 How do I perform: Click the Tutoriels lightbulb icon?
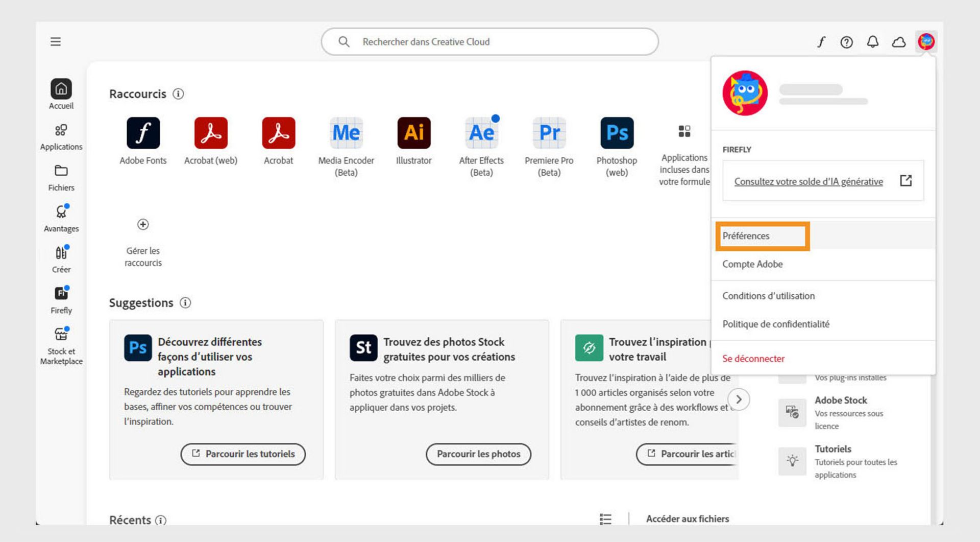[x=792, y=461]
